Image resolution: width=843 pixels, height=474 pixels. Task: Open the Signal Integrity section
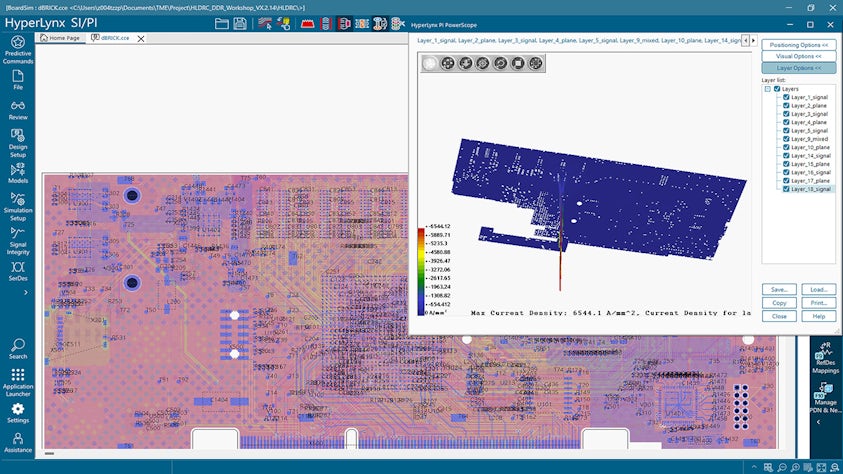18,240
